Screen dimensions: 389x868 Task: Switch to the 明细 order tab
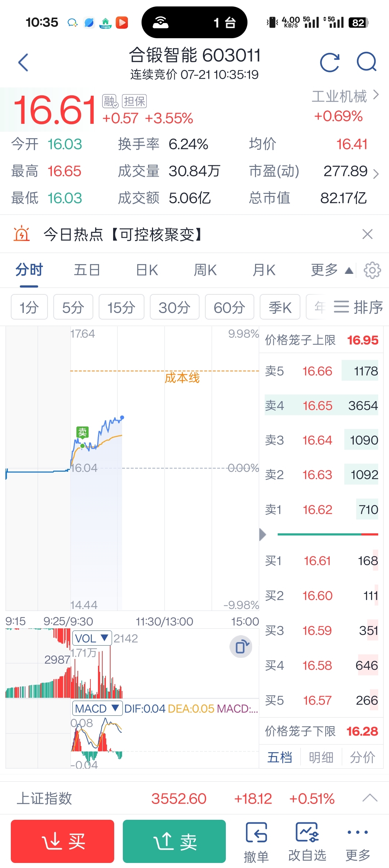click(x=321, y=758)
